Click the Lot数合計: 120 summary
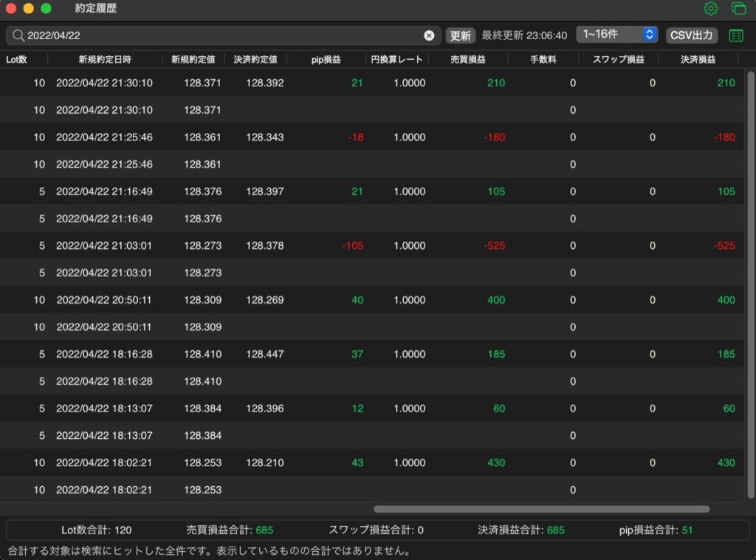Image resolution: width=756 pixels, height=560 pixels. click(x=97, y=530)
